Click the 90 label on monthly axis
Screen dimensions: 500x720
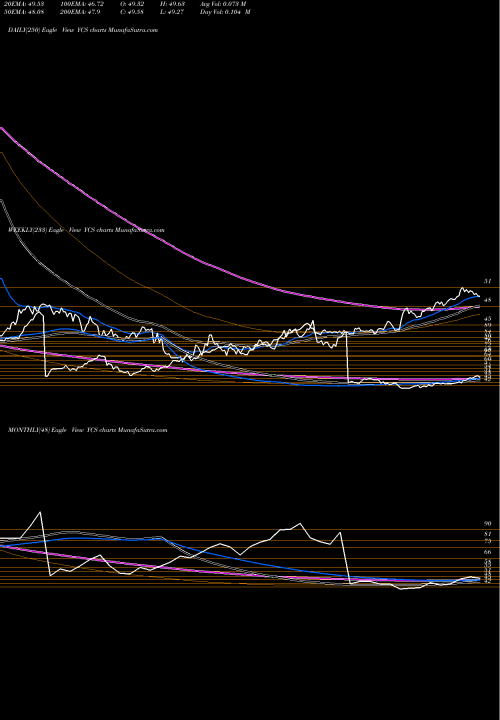[488, 523]
